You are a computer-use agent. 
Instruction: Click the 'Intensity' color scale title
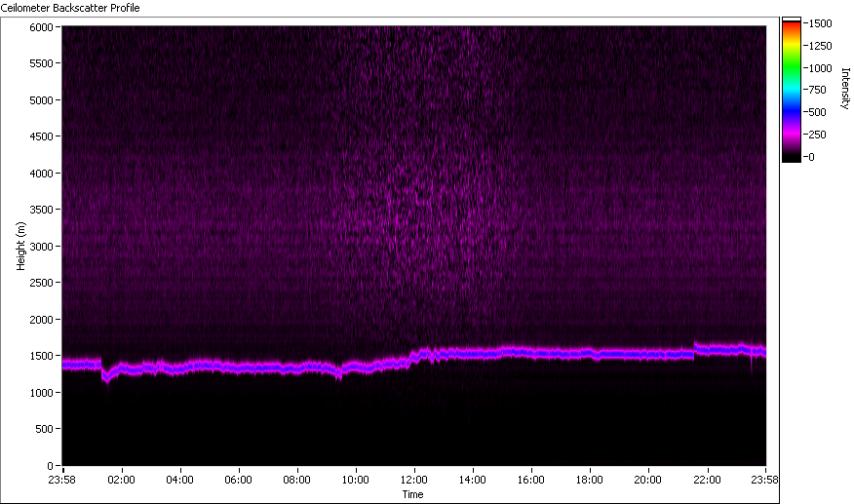845,89
